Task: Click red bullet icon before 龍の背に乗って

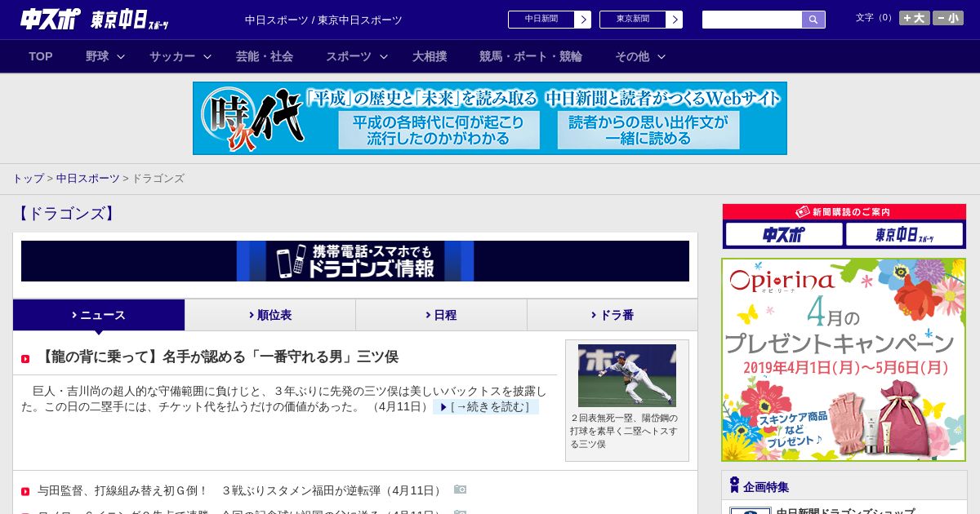Action: pyautogui.click(x=25, y=358)
